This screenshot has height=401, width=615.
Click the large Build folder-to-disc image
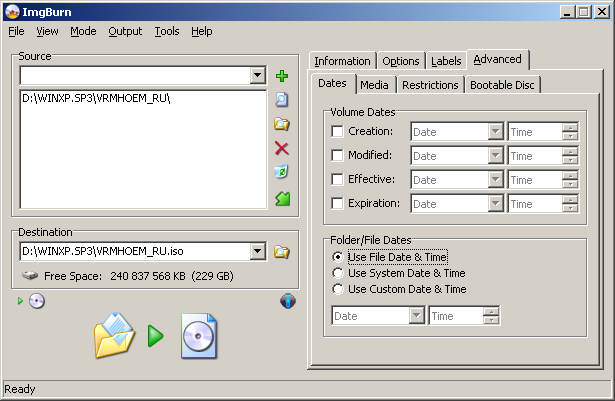[114, 335]
